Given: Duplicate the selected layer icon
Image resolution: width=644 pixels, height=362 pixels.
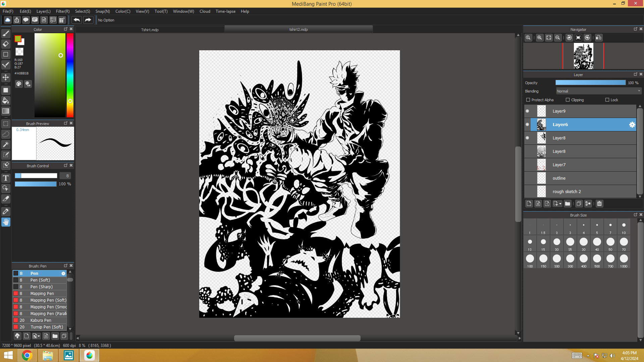Looking at the screenshot, I should pos(579,203).
